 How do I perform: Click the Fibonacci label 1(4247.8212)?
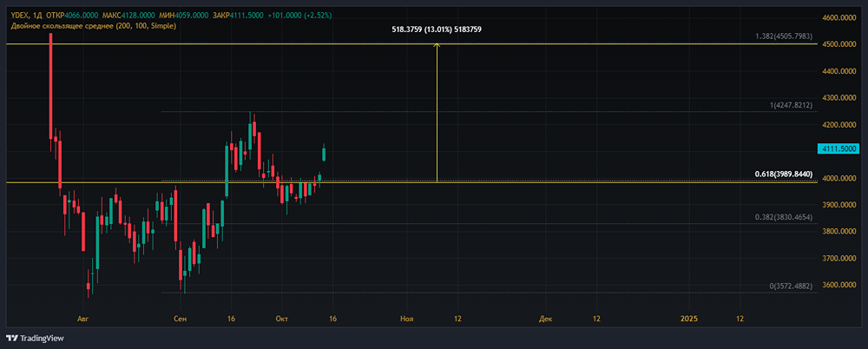pyautogui.click(x=791, y=105)
